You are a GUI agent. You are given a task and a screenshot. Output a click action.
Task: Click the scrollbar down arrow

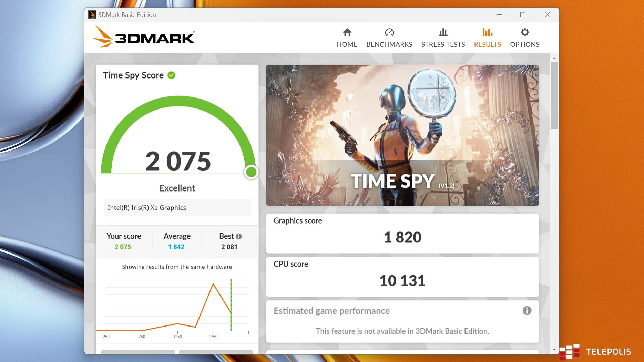554,349
